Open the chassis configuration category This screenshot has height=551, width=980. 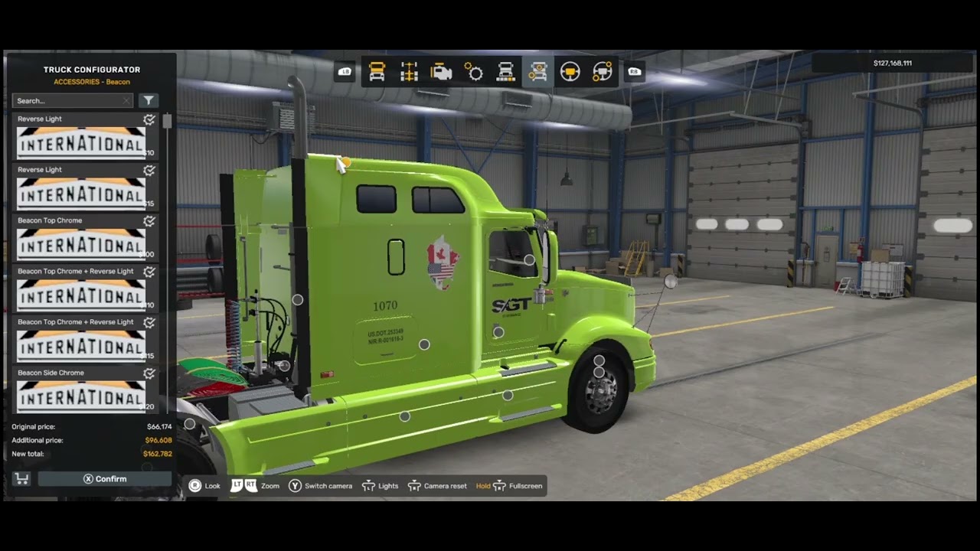(409, 72)
